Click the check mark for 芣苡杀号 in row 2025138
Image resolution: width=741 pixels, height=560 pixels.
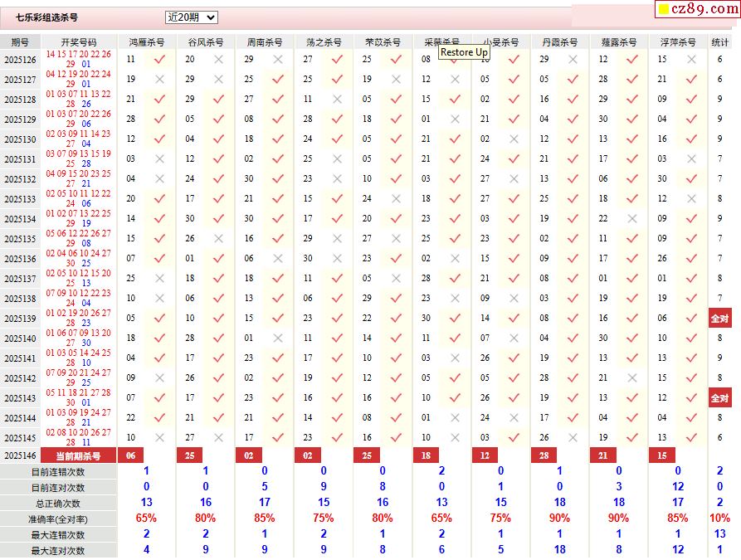[x=396, y=299]
